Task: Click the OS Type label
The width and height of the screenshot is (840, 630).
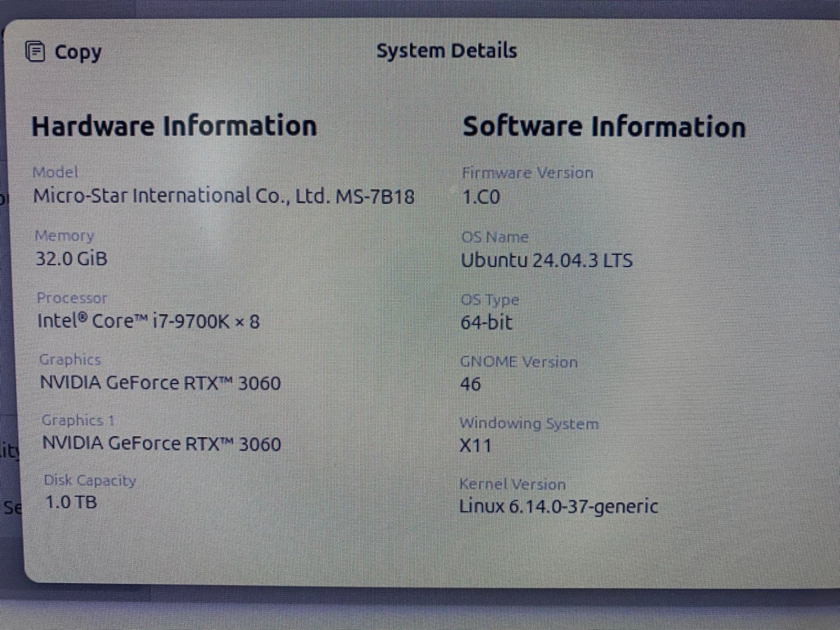Action: [x=489, y=300]
